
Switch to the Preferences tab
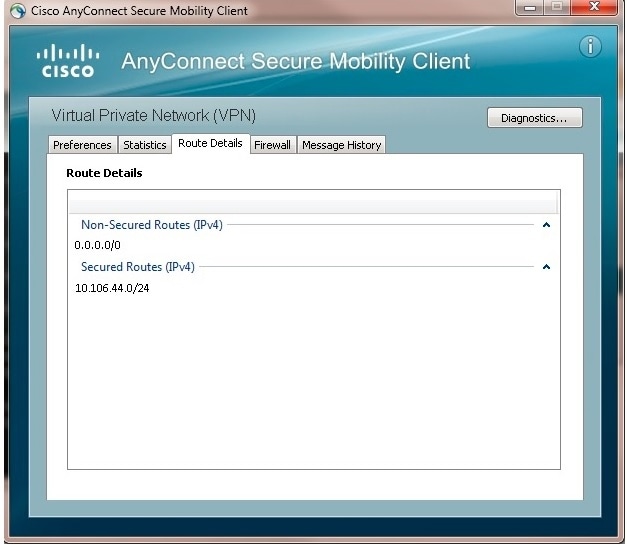[82, 145]
